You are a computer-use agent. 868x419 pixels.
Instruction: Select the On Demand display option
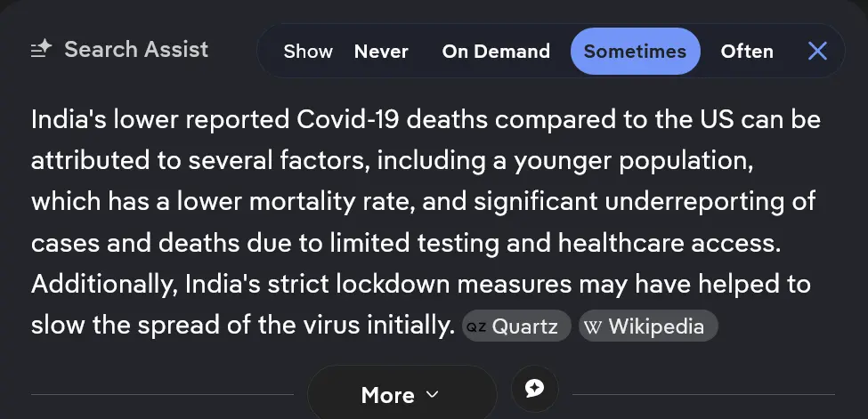tap(496, 52)
